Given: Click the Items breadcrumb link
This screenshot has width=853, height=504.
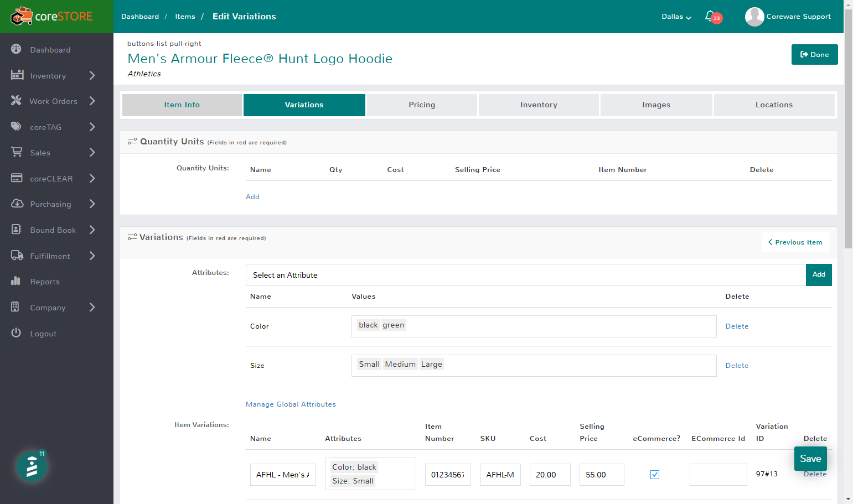Looking at the screenshot, I should click(185, 17).
